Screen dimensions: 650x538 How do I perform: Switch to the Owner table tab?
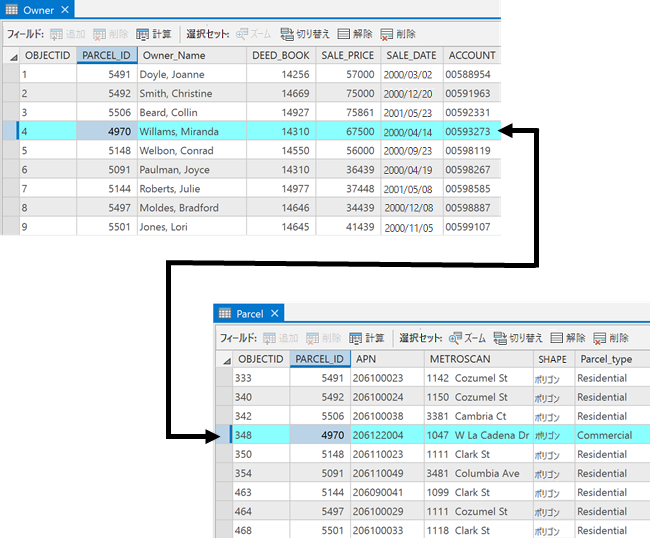(38, 10)
